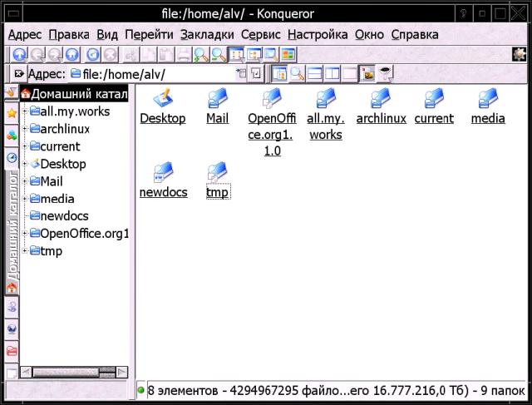
Task: Open the Закладки menu
Action: [x=207, y=35]
